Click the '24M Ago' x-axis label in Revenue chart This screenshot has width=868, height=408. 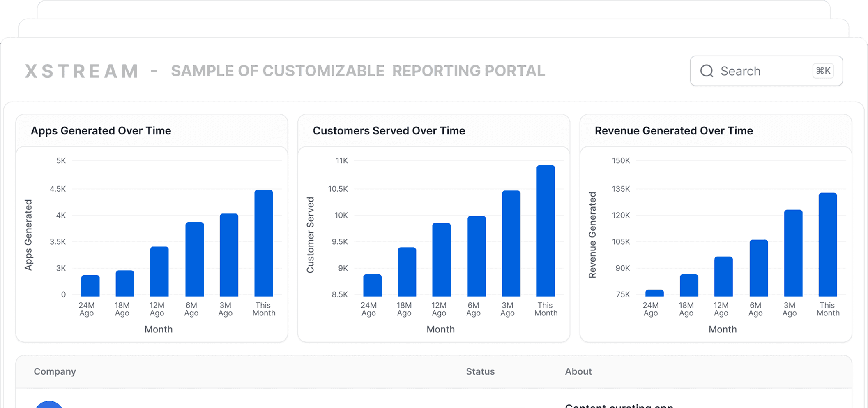[x=651, y=309]
